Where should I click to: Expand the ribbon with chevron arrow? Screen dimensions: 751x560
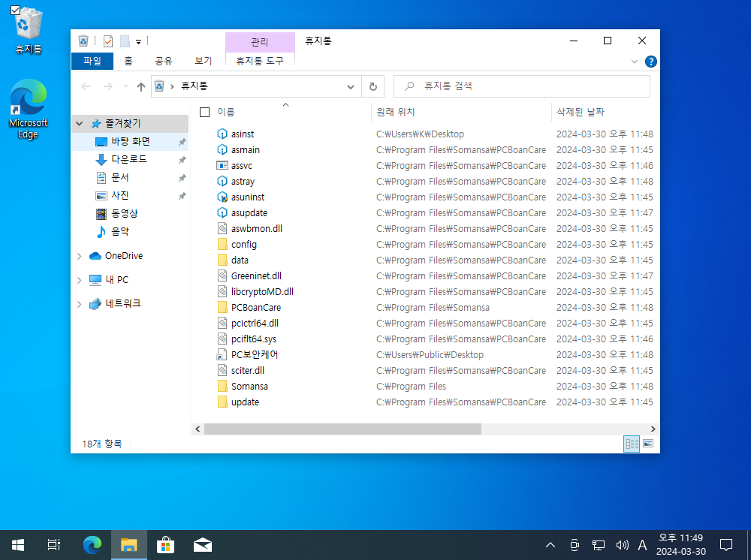[x=634, y=62]
